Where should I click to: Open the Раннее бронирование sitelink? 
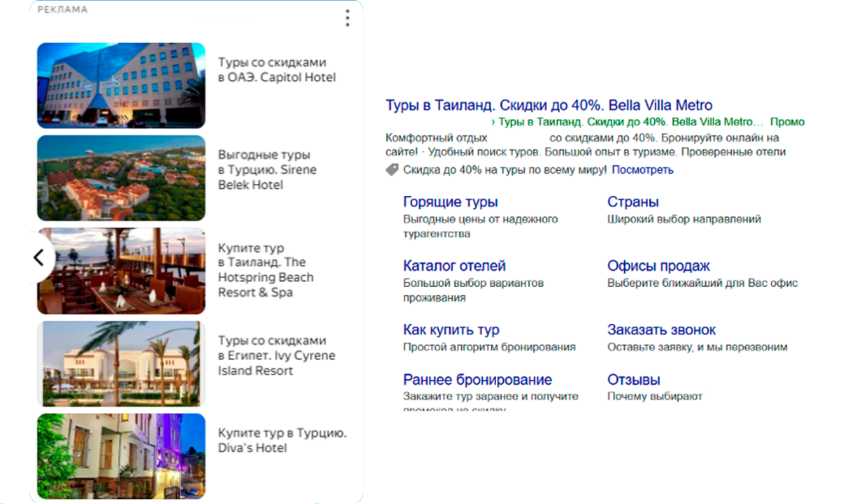476,380
